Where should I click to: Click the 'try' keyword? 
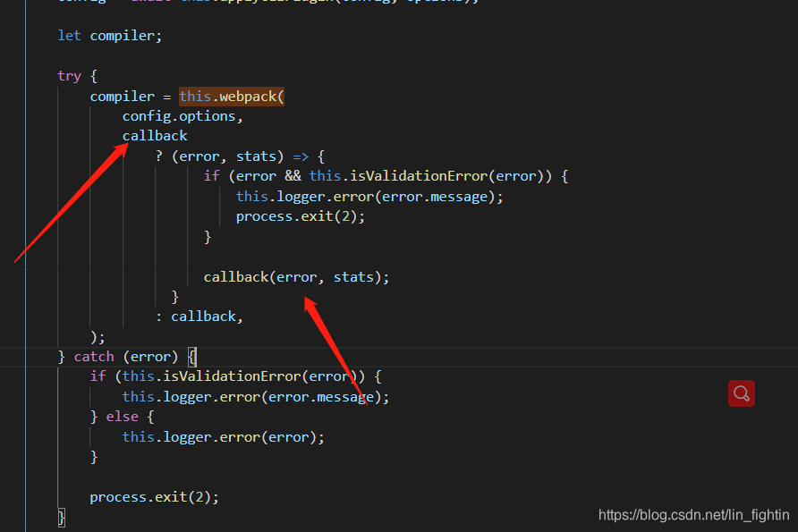(69, 76)
